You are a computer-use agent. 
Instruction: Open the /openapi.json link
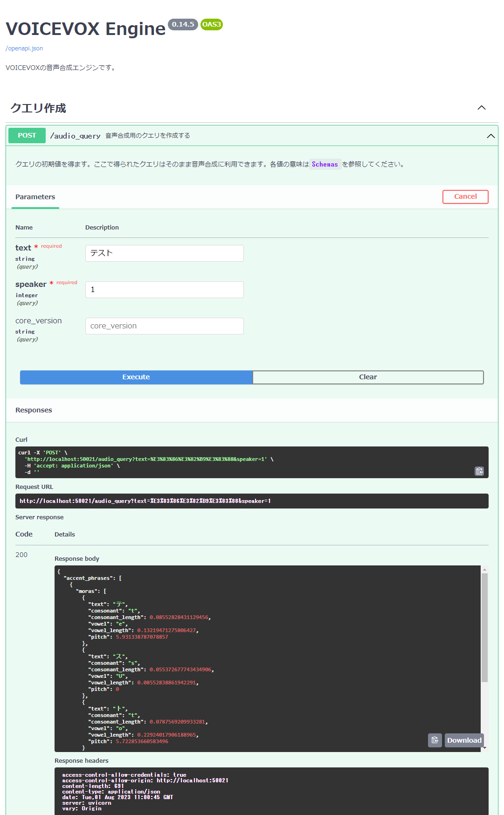[x=24, y=49]
